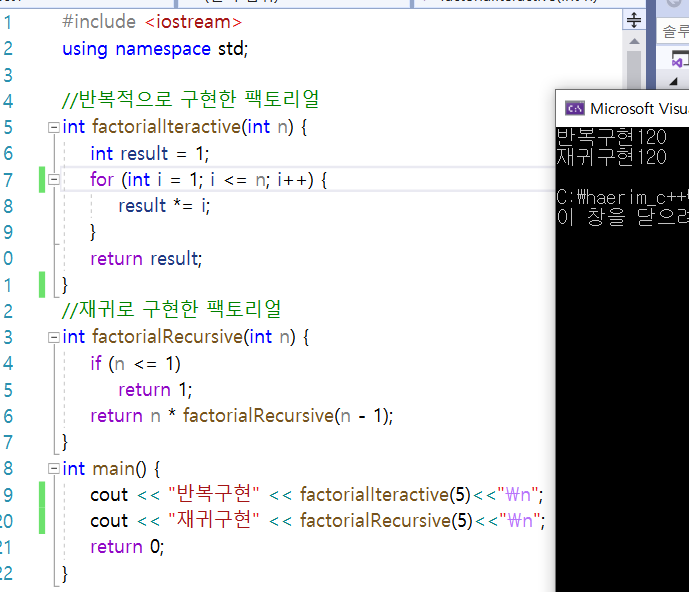This screenshot has height=592, width=689.
Task: Click the console message '이 창을 닫으려'
Action: point(622,217)
